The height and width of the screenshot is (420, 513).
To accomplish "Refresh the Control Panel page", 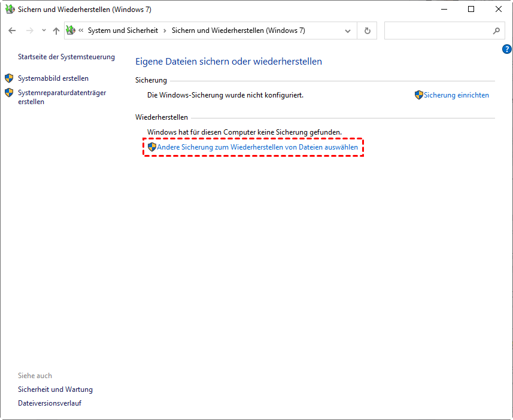I will pos(368,31).
